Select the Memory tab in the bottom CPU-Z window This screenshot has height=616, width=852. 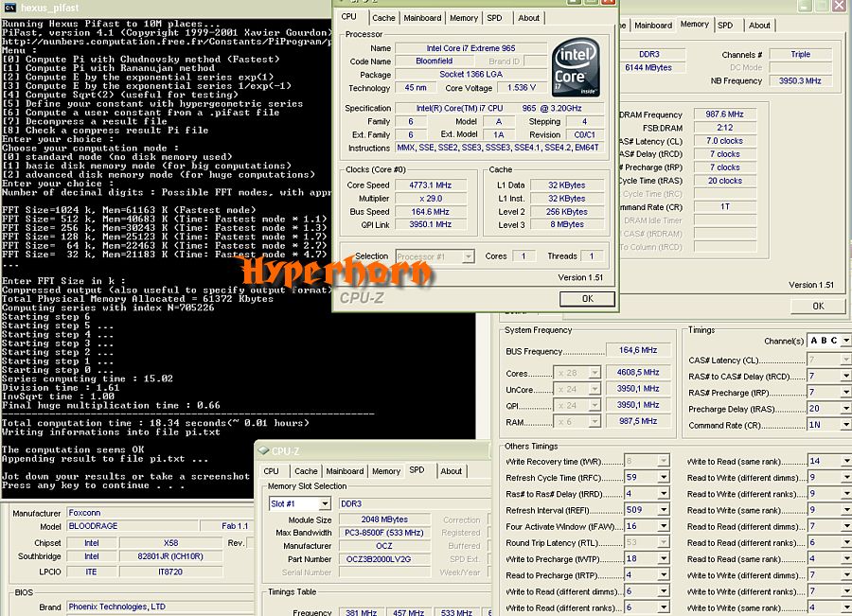386,471
